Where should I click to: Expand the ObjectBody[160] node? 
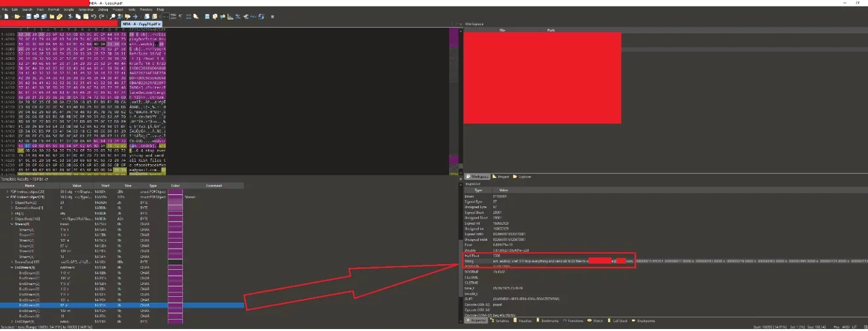(12, 219)
